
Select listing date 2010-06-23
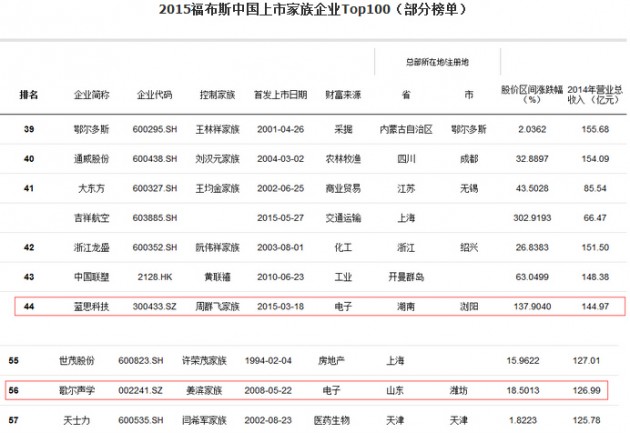pyautogui.click(x=280, y=277)
